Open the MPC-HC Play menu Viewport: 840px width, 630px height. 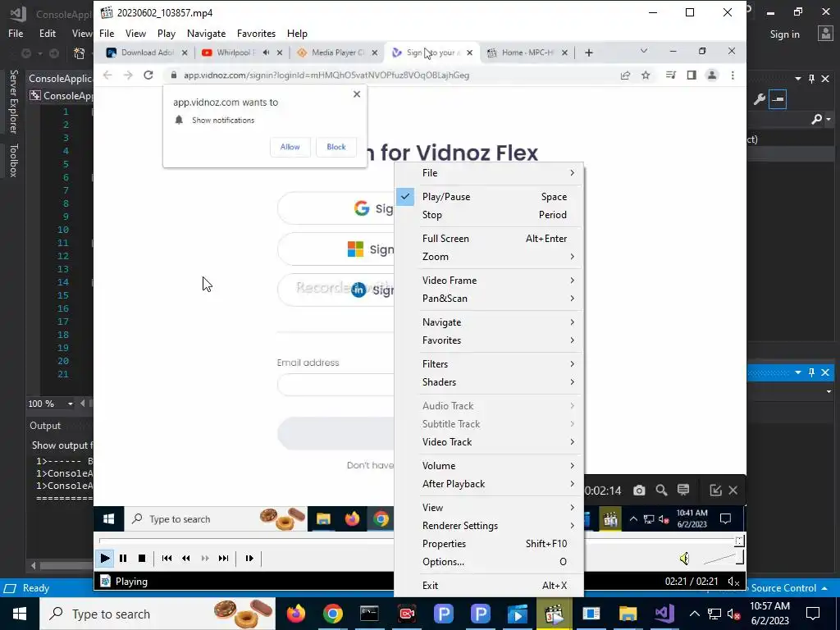[166, 33]
